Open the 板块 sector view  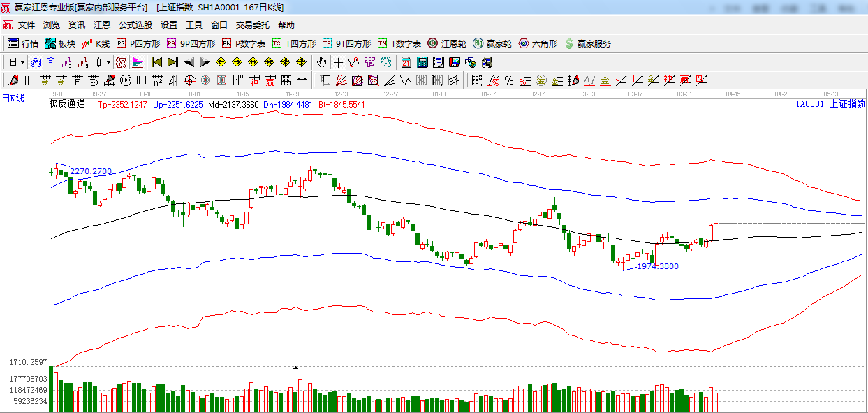60,43
